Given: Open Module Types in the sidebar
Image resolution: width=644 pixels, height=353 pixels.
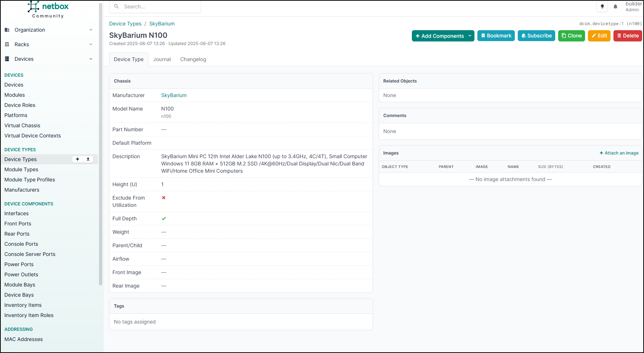Looking at the screenshot, I should [x=21, y=169].
